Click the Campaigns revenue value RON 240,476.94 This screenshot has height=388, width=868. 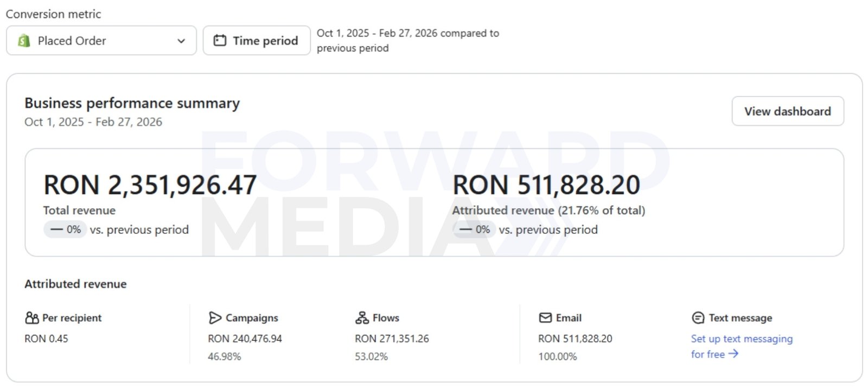click(245, 339)
